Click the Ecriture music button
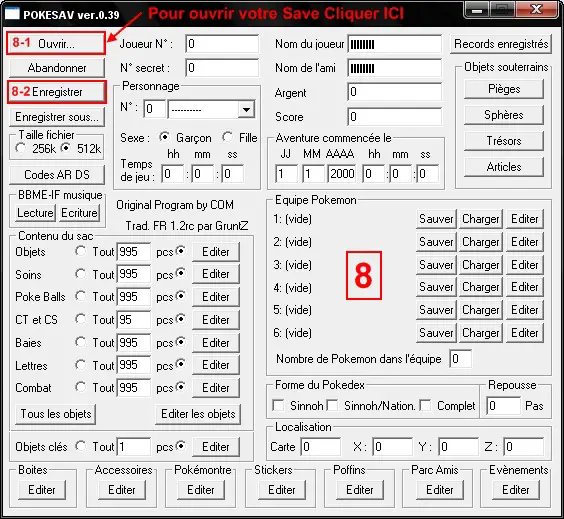The height and width of the screenshot is (519, 564). (x=79, y=213)
